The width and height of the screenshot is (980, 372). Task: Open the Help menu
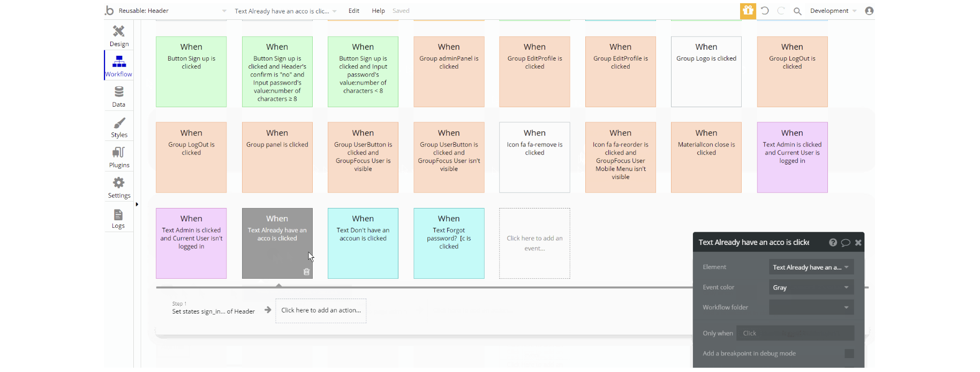378,11
